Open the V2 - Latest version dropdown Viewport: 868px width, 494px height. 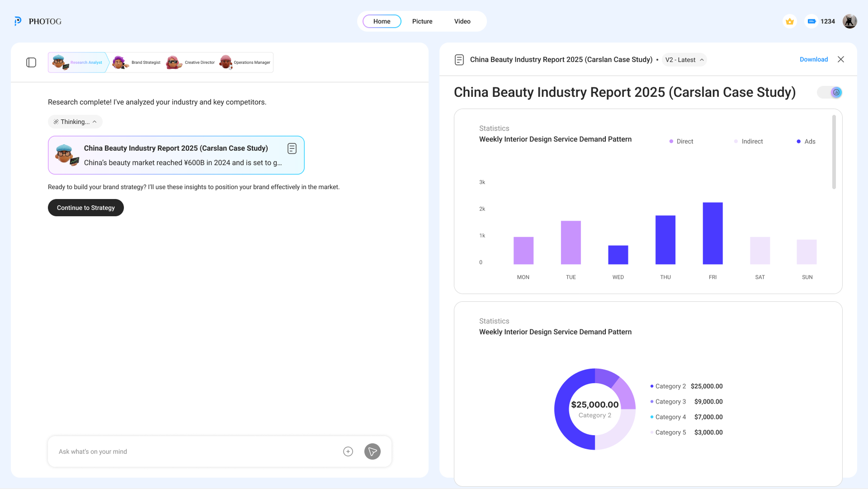pyautogui.click(x=684, y=60)
